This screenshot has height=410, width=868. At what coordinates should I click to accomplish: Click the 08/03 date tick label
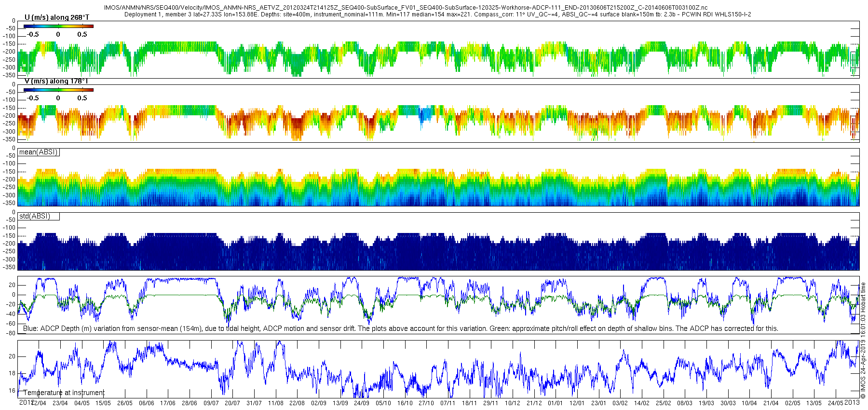685,403
